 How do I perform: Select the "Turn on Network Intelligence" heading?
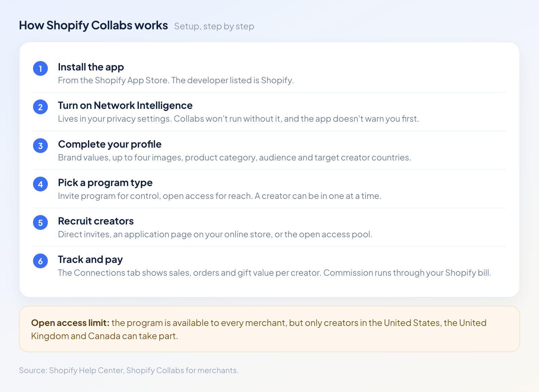125,105
